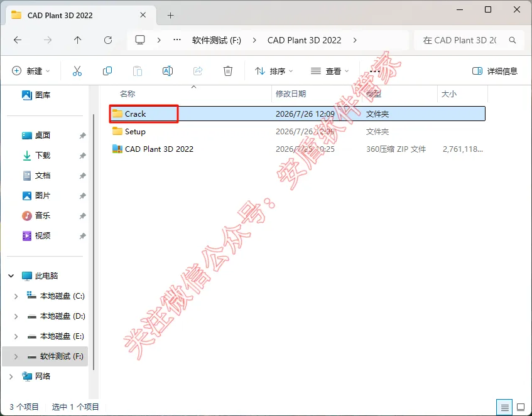Click CAD Plant 3D 2022 breadcrumb segment
The width and height of the screenshot is (532, 416).
pyautogui.click(x=305, y=40)
